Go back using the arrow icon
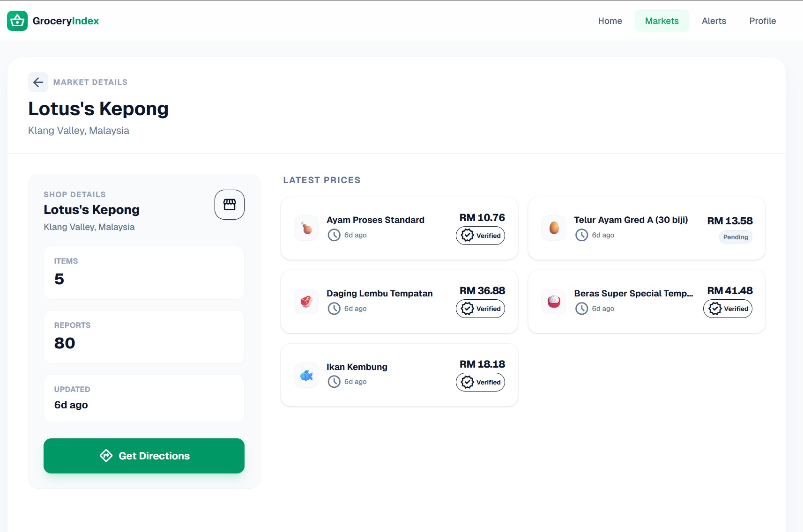Screen dimensions: 803x532 pyautogui.click(x=38, y=82)
